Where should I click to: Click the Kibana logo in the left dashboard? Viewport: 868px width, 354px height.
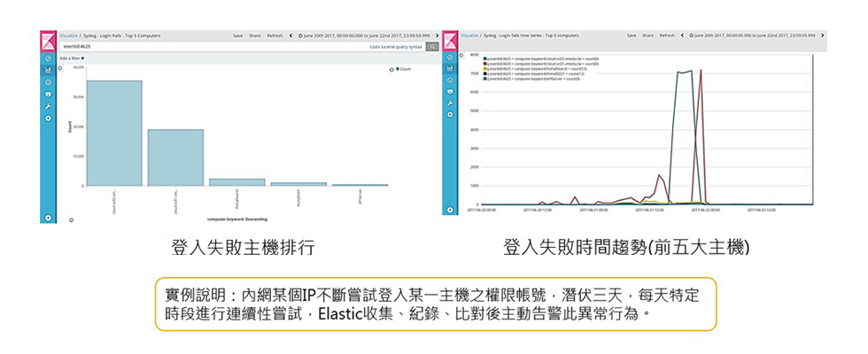point(48,41)
